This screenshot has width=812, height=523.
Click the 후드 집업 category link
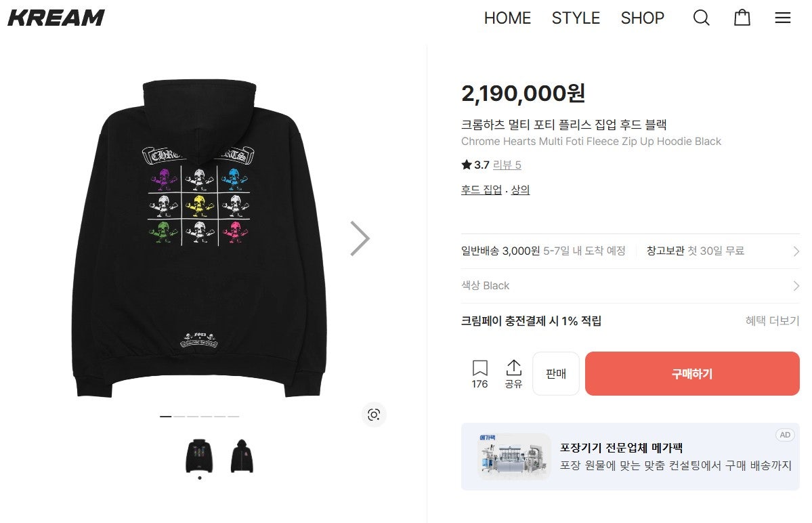click(x=482, y=190)
